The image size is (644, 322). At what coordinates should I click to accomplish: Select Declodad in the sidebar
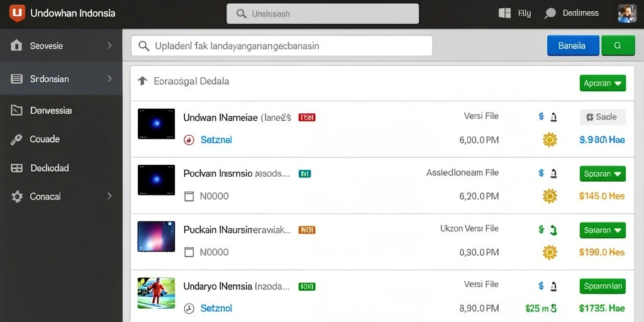click(x=61, y=168)
